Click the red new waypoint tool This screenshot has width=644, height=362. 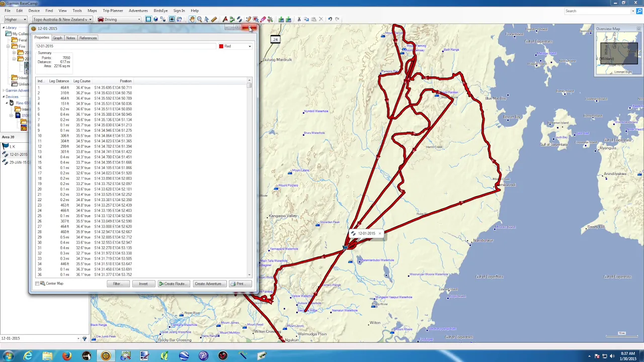225,19
